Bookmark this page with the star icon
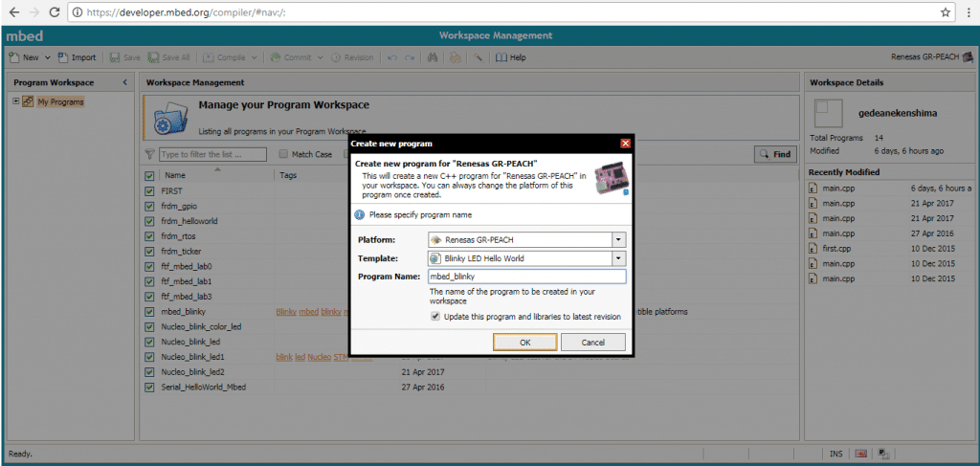The width and height of the screenshot is (980, 466). 945,12
